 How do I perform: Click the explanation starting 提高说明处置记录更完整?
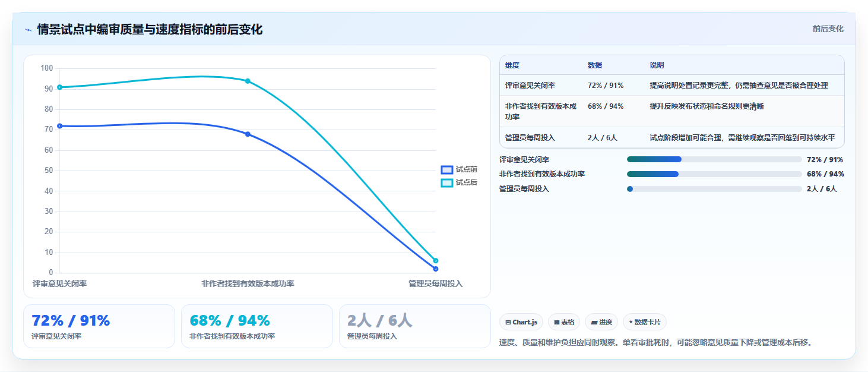(x=739, y=86)
